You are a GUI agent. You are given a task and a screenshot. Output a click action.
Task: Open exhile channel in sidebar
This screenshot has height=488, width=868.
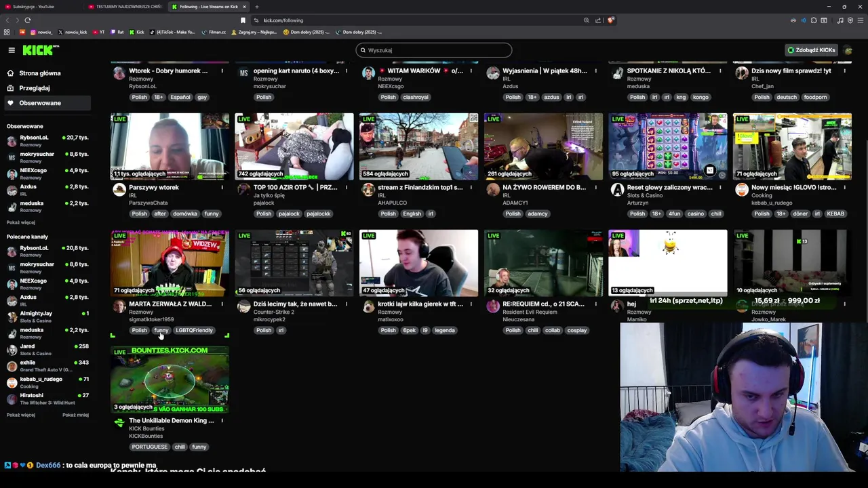47,366
